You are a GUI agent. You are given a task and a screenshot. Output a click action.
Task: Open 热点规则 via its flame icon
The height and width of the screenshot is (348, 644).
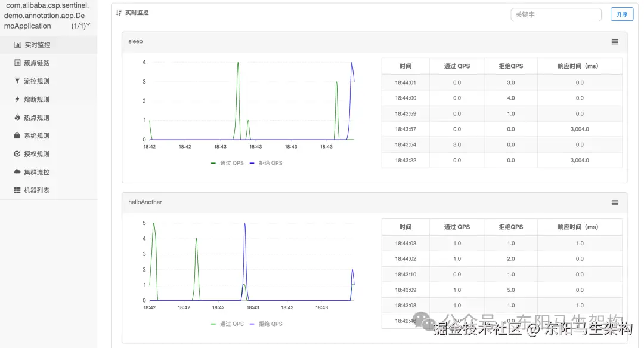click(17, 117)
